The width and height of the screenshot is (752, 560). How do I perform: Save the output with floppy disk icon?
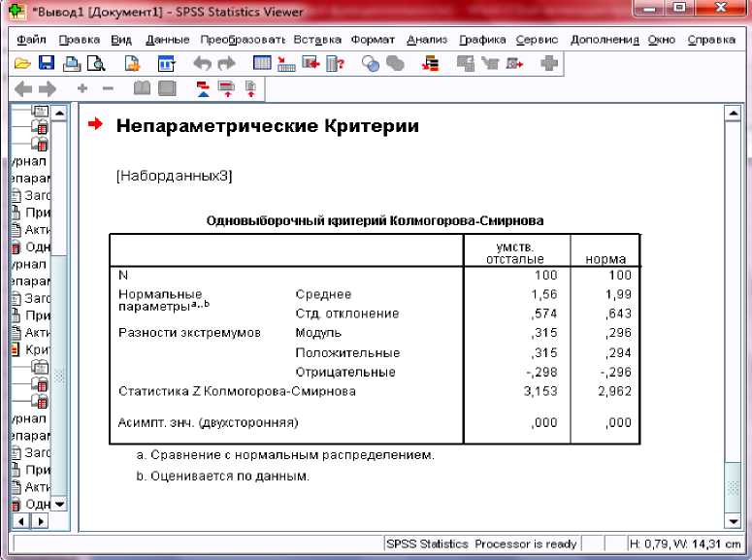click(x=47, y=63)
